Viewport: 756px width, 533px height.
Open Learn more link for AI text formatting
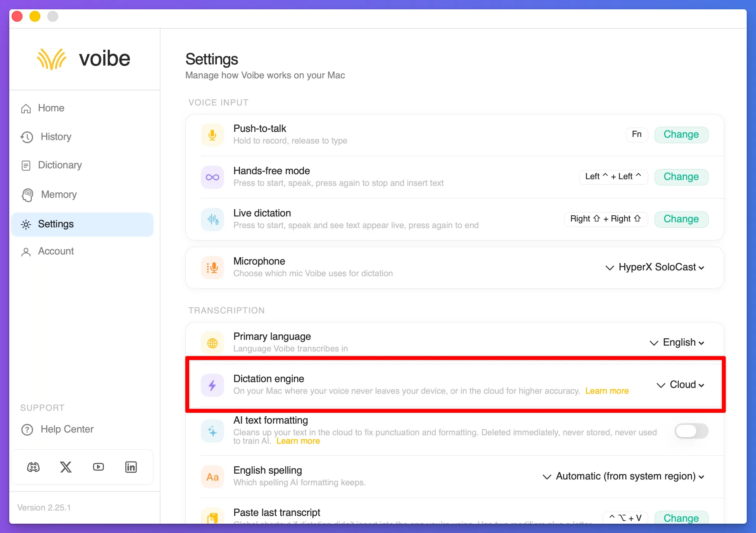pos(298,441)
